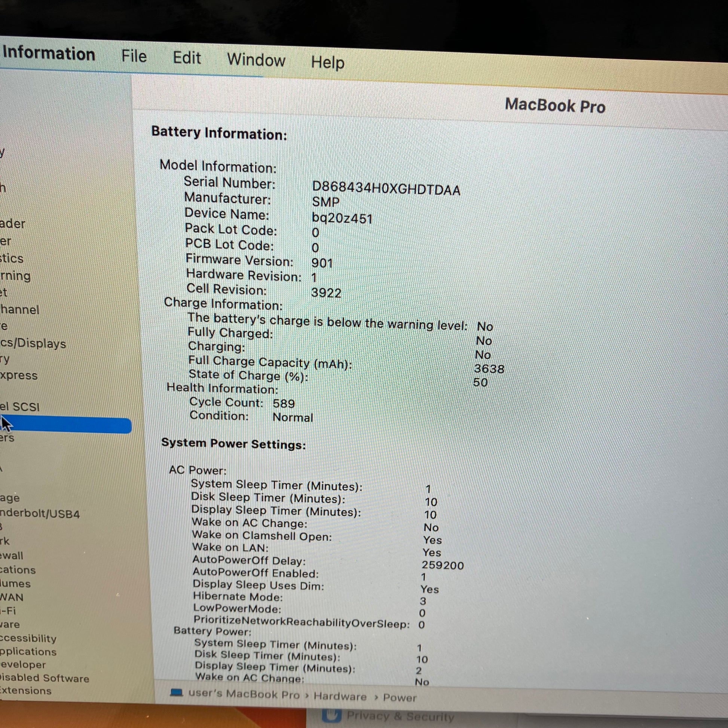The image size is (728, 728).
Task: Open the File menu
Action: pos(134,56)
